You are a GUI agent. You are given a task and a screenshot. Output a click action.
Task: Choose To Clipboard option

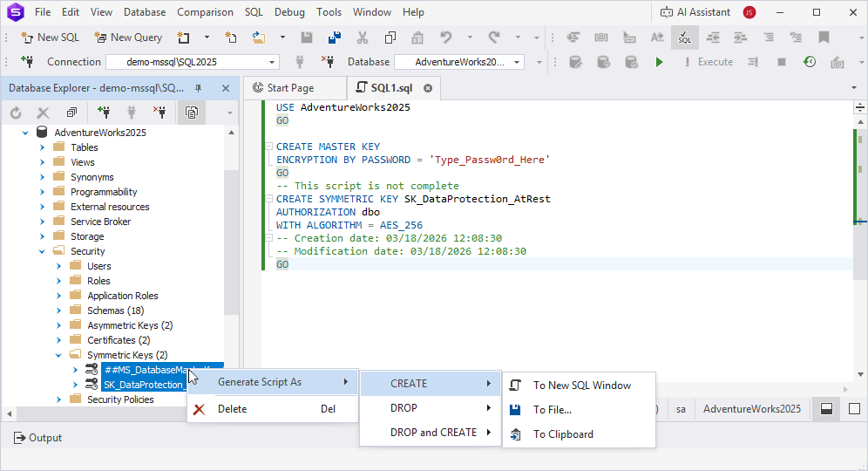(579, 433)
